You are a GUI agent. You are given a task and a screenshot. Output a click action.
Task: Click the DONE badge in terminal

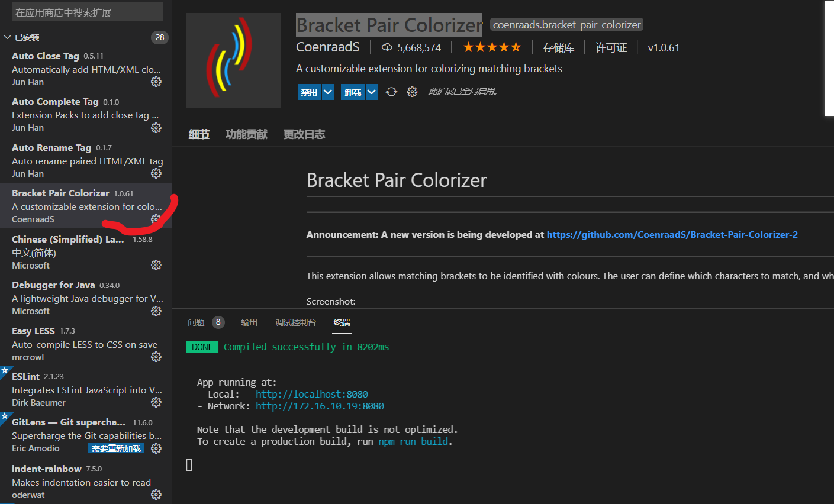202,347
